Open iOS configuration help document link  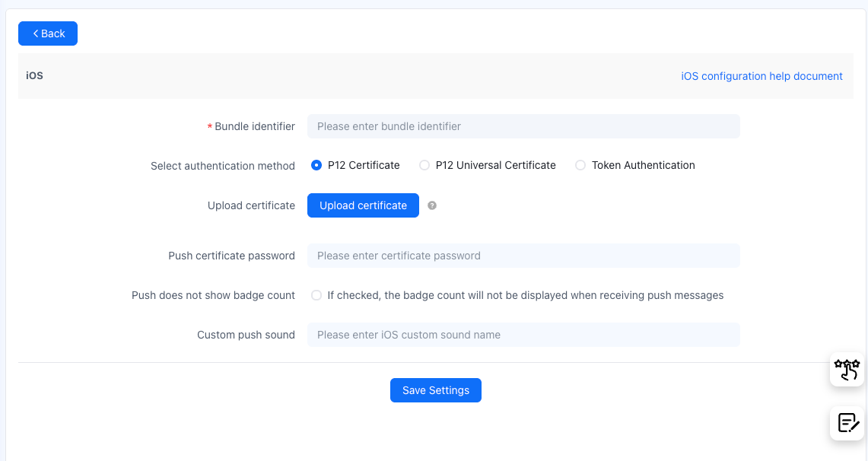(761, 76)
